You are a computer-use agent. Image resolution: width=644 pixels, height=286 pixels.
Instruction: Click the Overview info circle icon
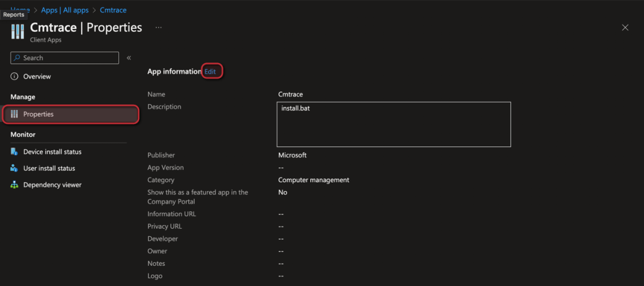click(14, 77)
